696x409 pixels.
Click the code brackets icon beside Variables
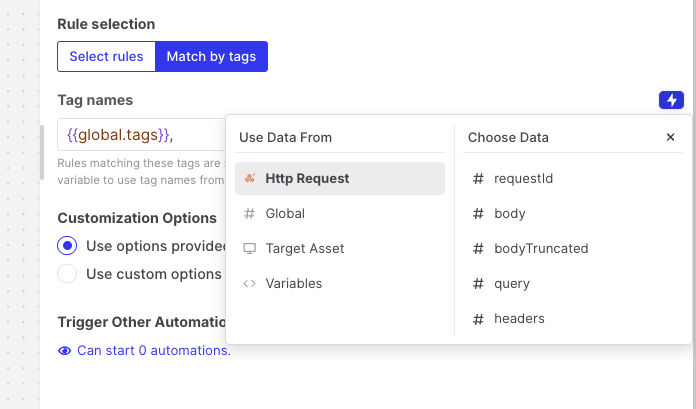(x=249, y=283)
